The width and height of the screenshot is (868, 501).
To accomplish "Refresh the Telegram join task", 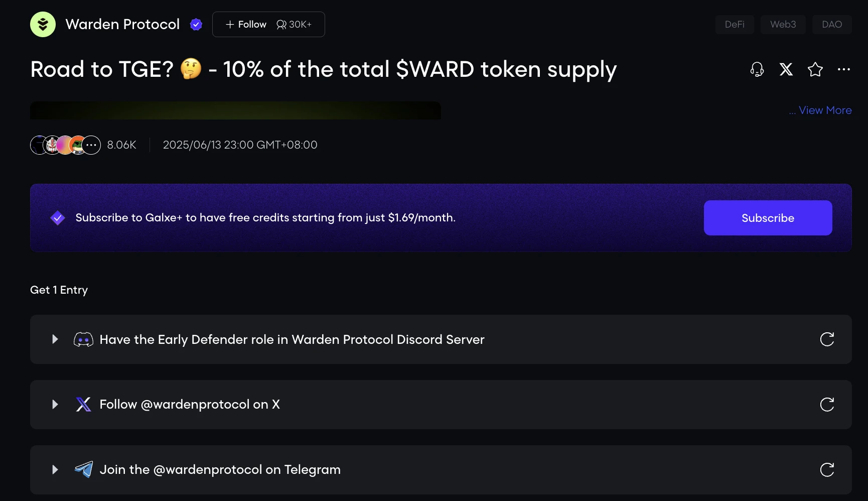I will pos(827,470).
